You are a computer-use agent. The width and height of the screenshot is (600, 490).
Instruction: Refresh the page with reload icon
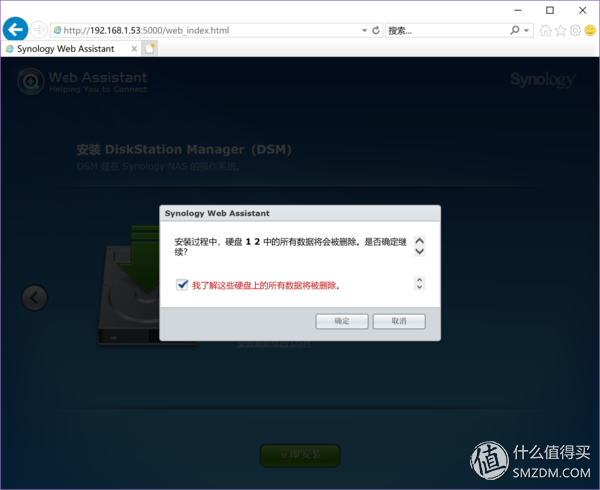click(x=376, y=30)
